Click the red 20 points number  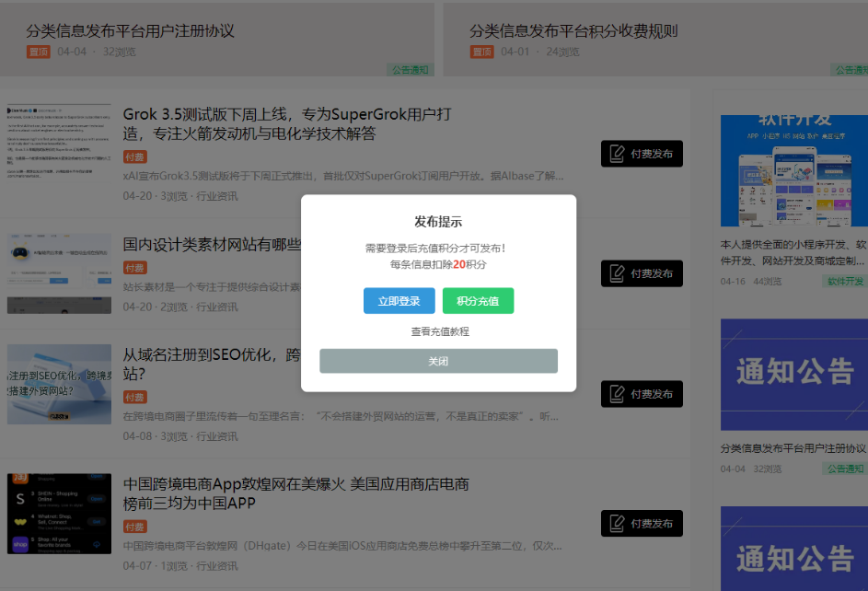pos(459,264)
